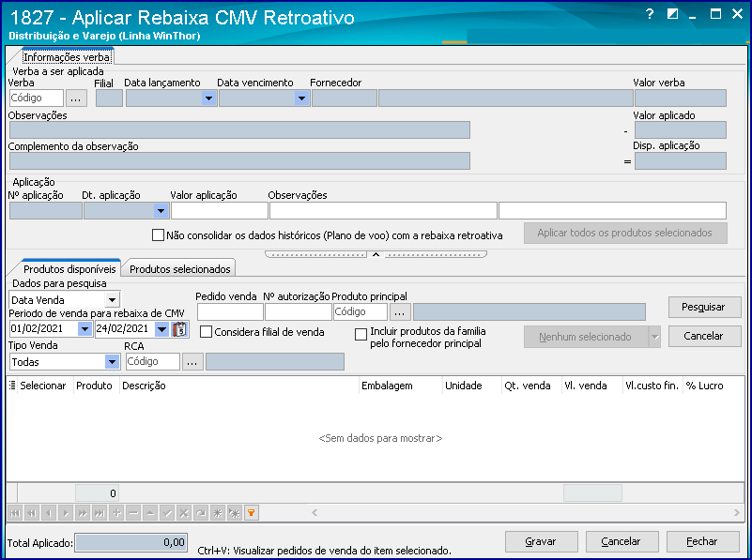Click Cancelar button beside Pesquisar
This screenshot has height=560, width=752.
(704, 337)
